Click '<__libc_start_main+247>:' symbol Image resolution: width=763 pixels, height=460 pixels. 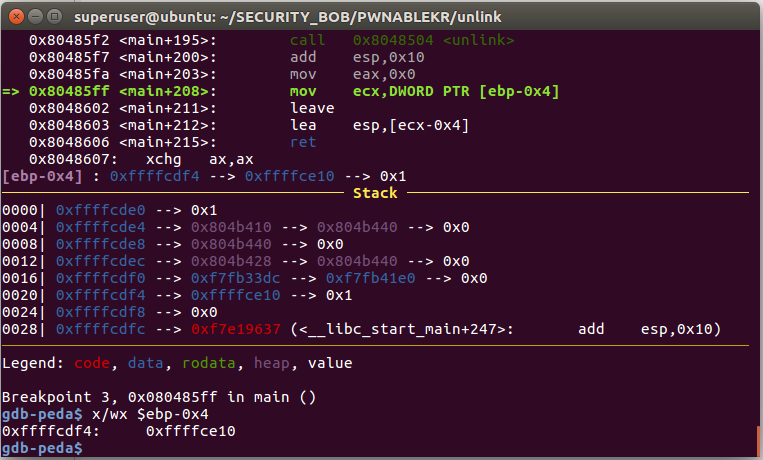(x=406, y=330)
